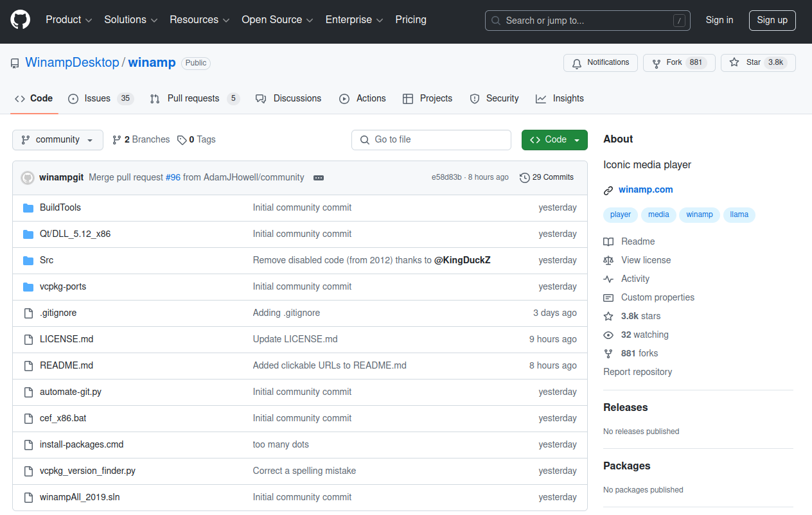Click the eye icon next to 32 watching

(x=608, y=335)
